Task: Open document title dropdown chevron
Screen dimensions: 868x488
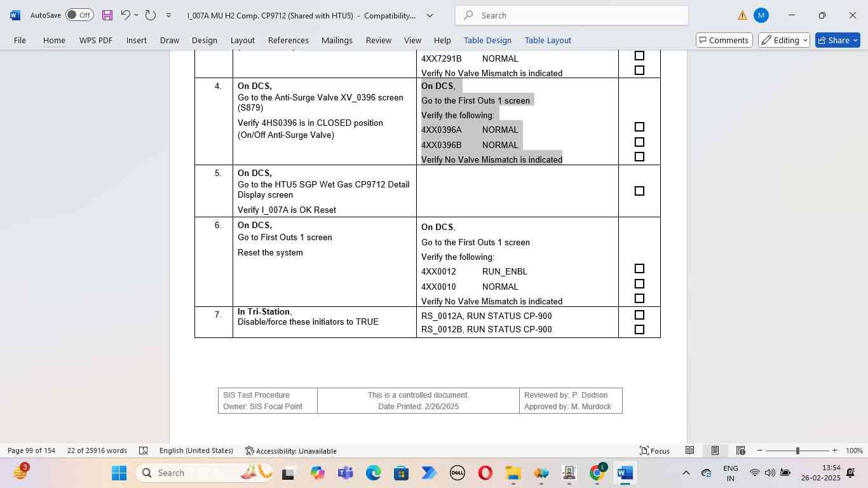Action: coord(430,15)
